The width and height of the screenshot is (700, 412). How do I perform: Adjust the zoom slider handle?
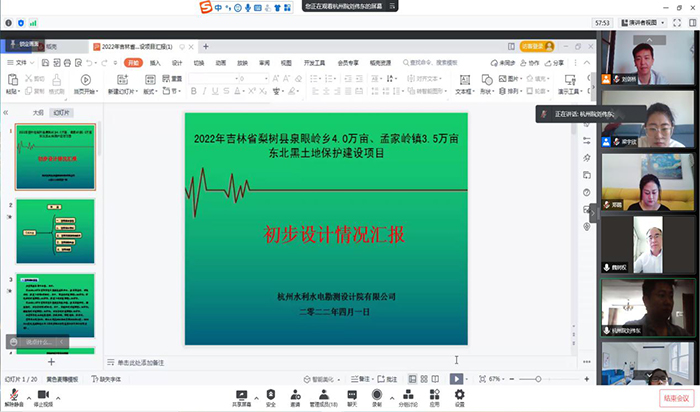click(x=538, y=379)
